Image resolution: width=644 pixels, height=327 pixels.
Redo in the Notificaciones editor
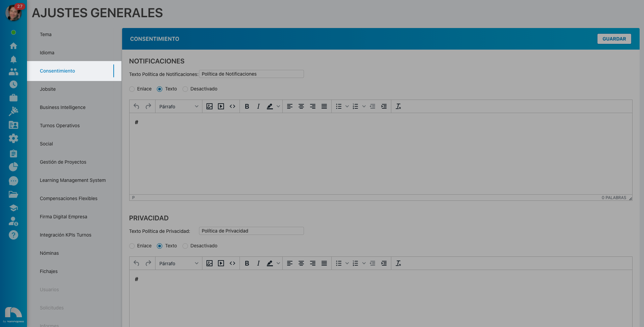[x=148, y=106]
